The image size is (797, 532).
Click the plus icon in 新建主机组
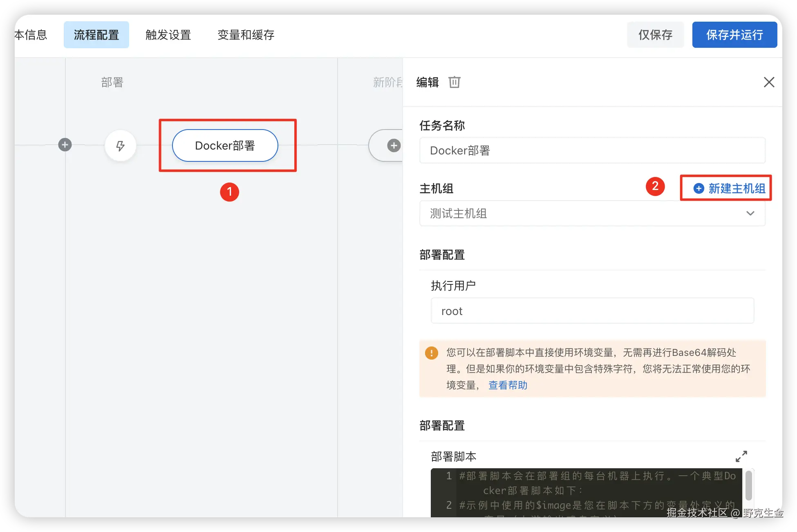click(698, 188)
